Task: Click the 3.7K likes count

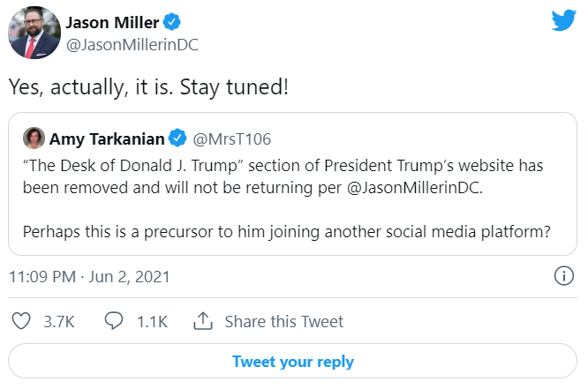Action: (59, 321)
